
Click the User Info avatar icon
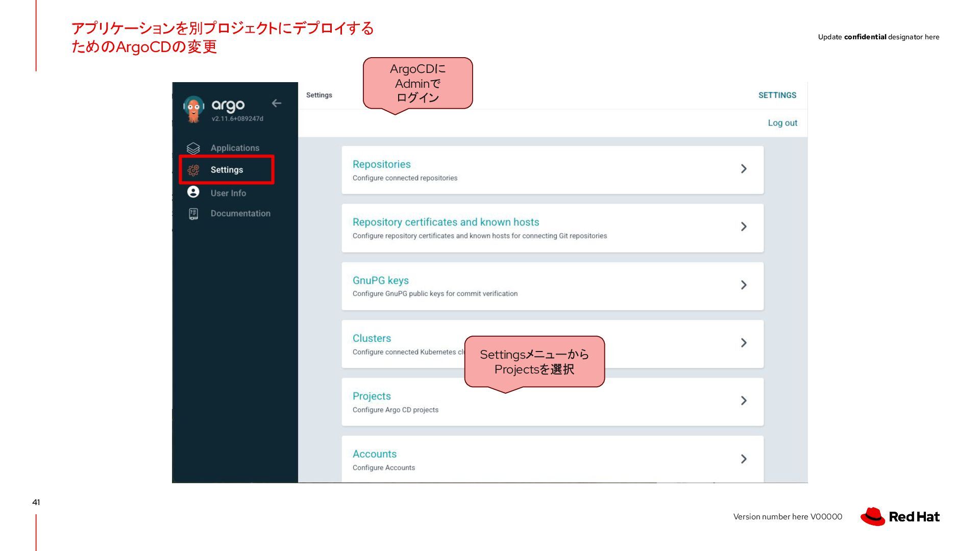click(193, 192)
